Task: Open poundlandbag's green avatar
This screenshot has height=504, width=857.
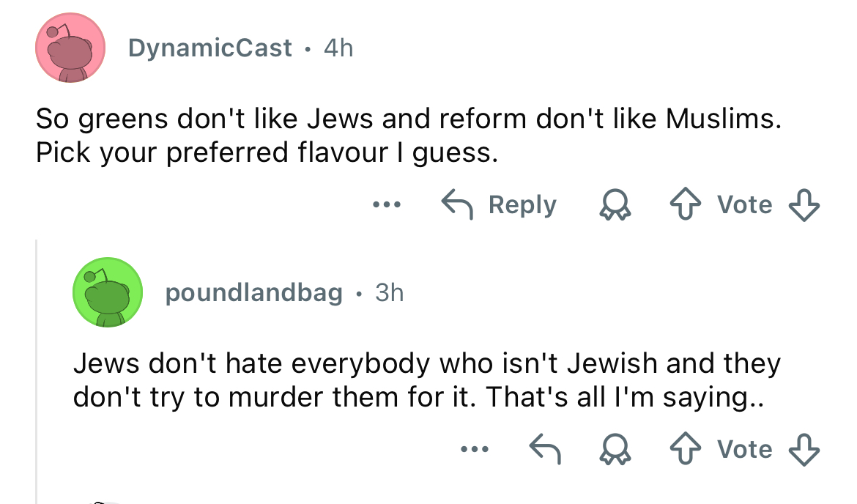Action: tap(107, 293)
